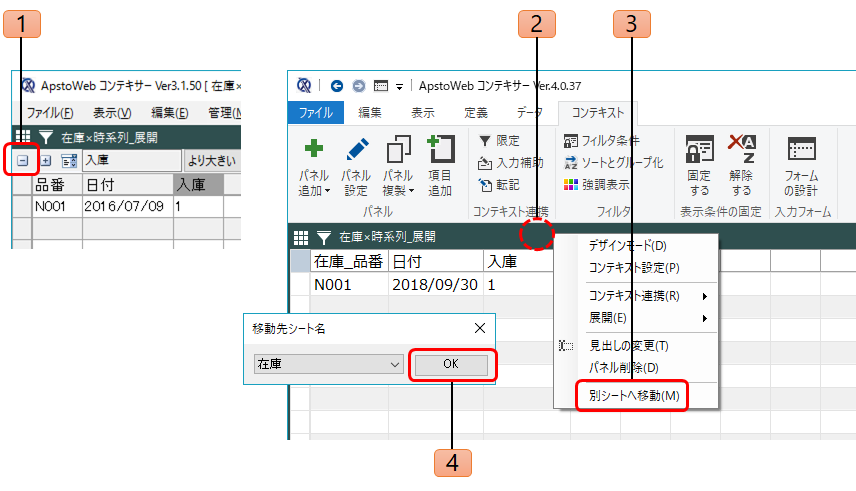Click the より大きい condition selector

pyautogui.click(x=212, y=161)
